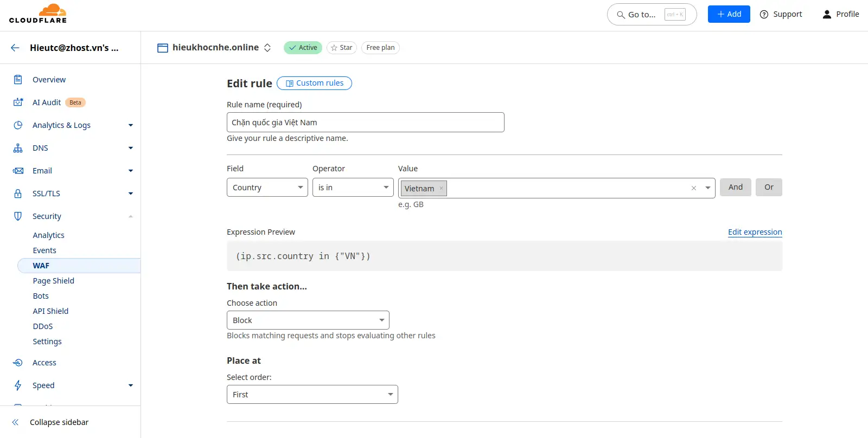This screenshot has width=868, height=438.
Task: Click the Cloudflare logo
Action: pyautogui.click(x=38, y=14)
